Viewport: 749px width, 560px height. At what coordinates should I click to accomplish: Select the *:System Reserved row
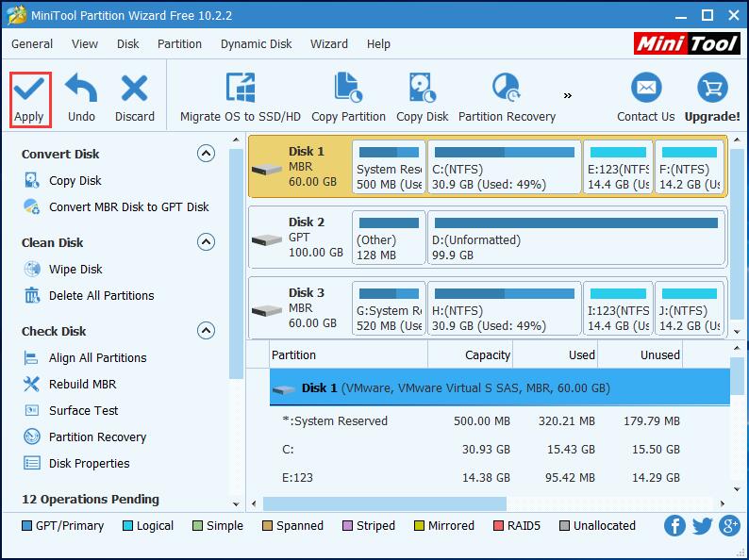(500, 421)
